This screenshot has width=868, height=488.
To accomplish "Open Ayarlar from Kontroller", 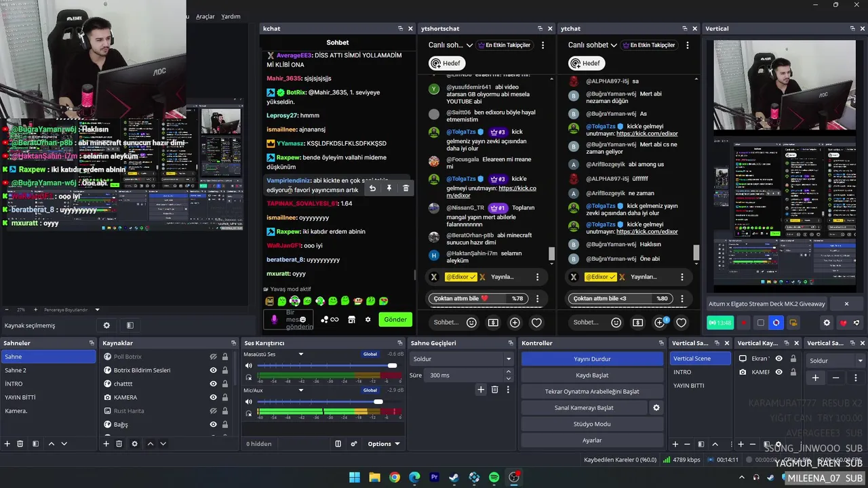I will 592,440.
